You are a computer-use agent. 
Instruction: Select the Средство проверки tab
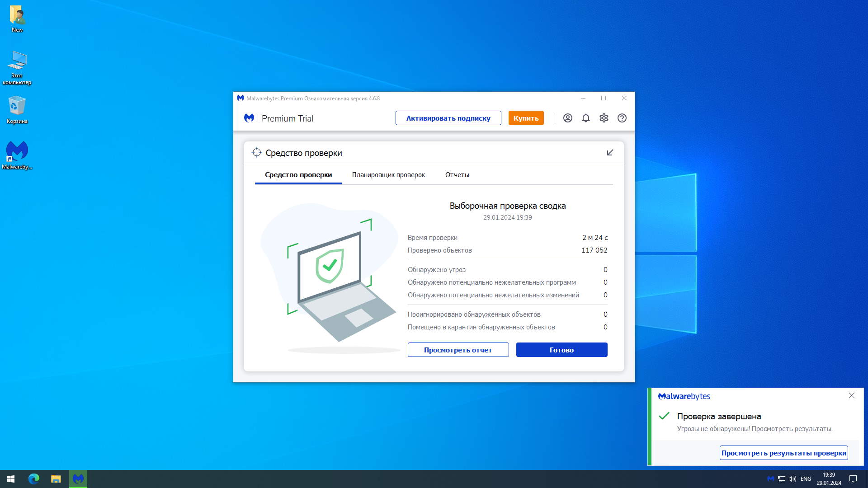coord(298,175)
